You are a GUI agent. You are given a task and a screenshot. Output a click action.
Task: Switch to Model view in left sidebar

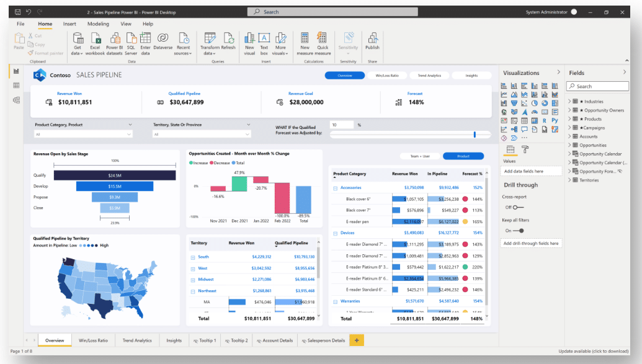point(16,100)
